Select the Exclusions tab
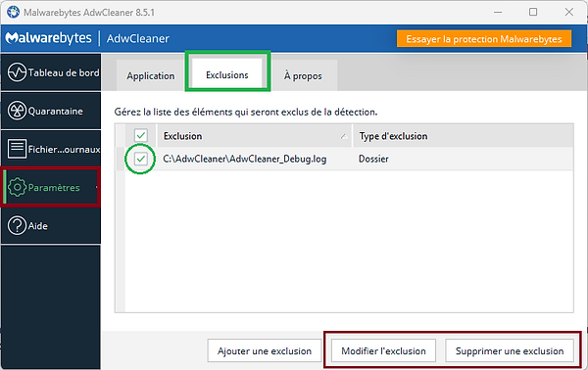The width and height of the screenshot is (588, 370). [227, 75]
